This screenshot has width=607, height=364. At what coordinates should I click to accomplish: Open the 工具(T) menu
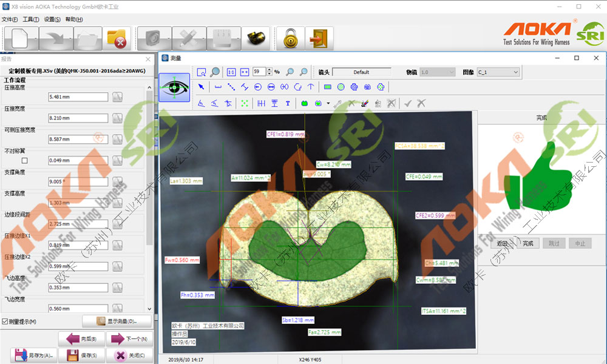click(31, 19)
